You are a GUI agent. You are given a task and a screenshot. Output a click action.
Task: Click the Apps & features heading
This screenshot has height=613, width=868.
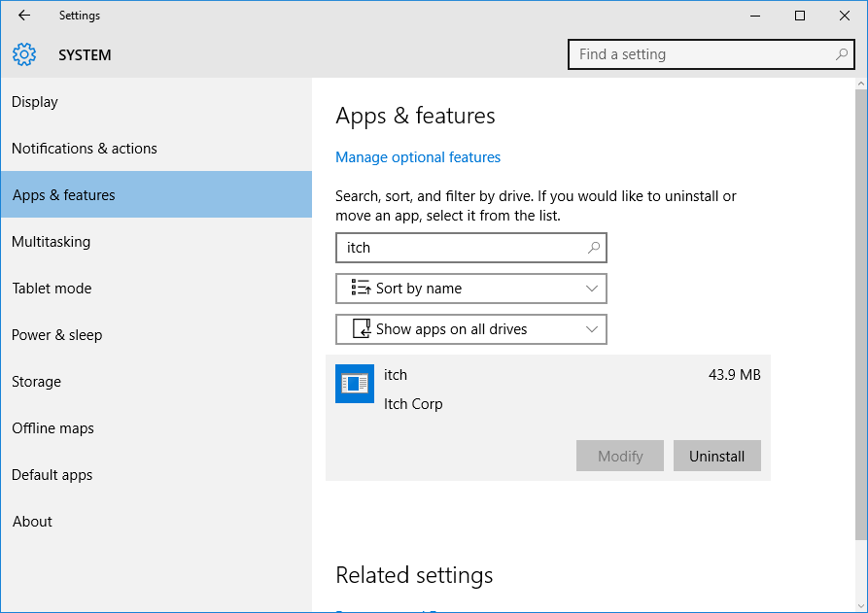[415, 116]
